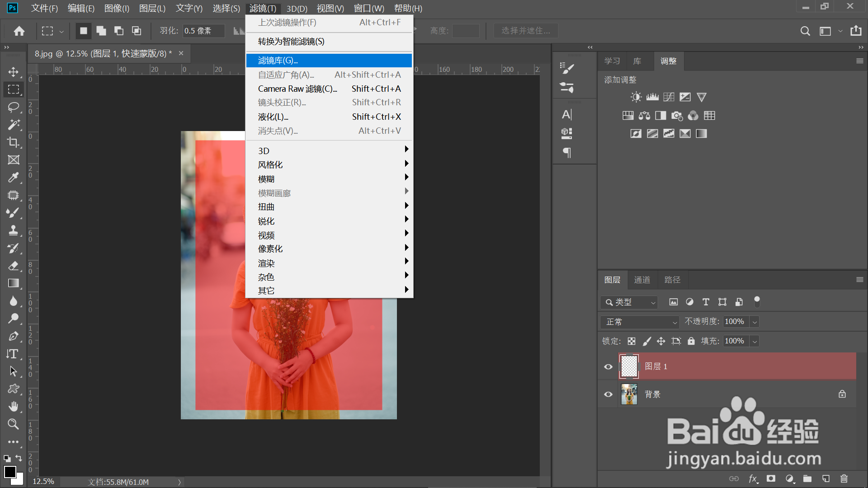The height and width of the screenshot is (488, 868).
Task: Select the Zoom tool in toolbar
Action: pyautogui.click(x=13, y=424)
